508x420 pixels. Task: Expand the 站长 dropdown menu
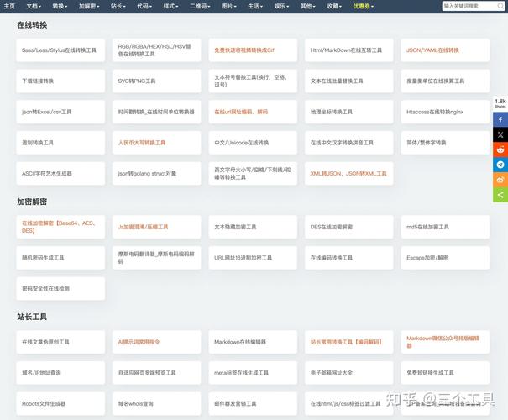[118, 6]
